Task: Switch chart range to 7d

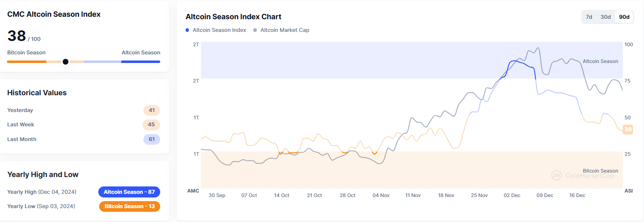Action: 589,17
